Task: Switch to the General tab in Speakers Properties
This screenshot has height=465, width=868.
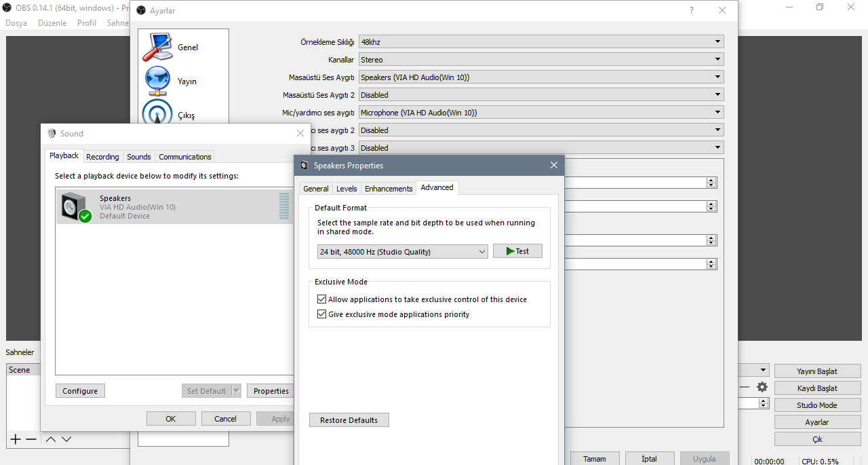Action: [316, 189]
